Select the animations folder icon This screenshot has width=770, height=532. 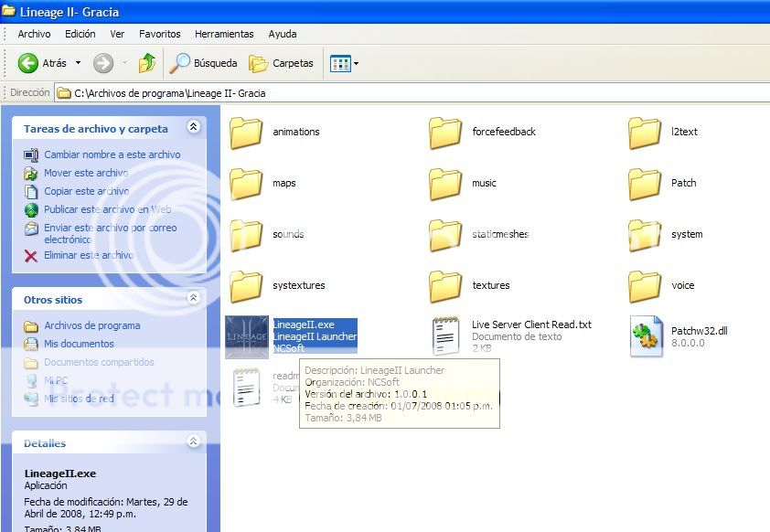246,133
